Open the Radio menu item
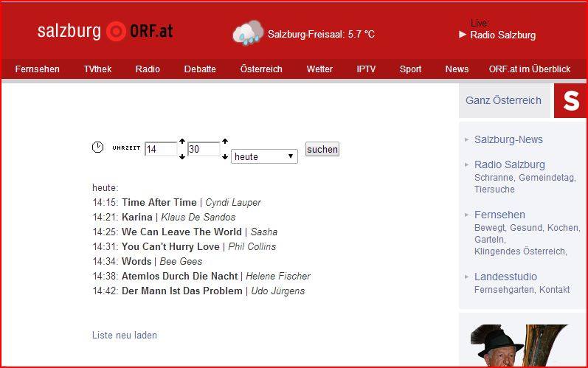 148,69
